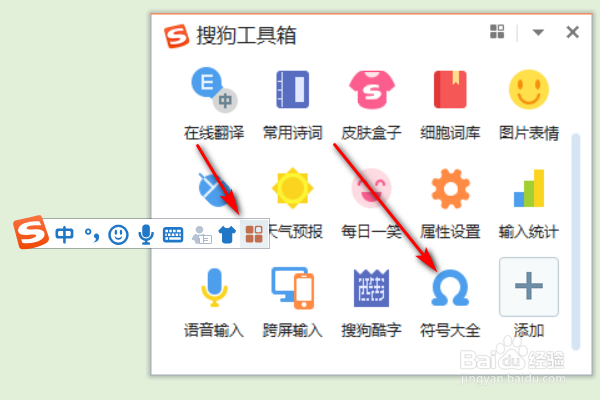
Task: Open 图片表情 picture emoticons
Action: pos(529,90)
